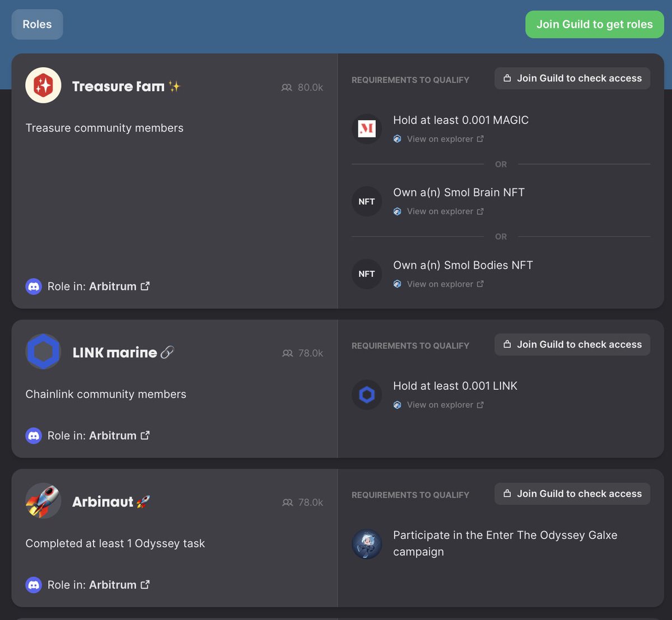Click the 80.0k member count
Viewport: 672px width, 620px height.
[310, 87]
